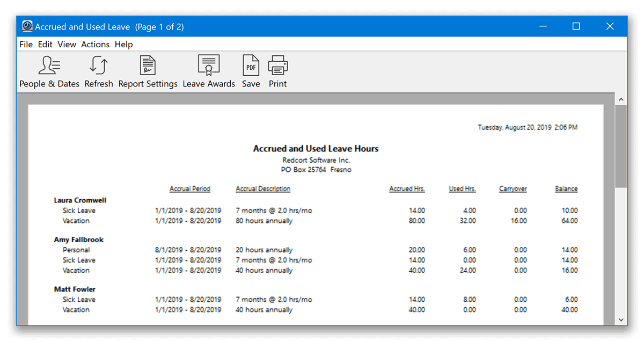Image resolution: width=644 pixels, height=341 pixels.
Task: Click the Accrual Description column header
Action: pyautogui.click(x=262, y=188)
